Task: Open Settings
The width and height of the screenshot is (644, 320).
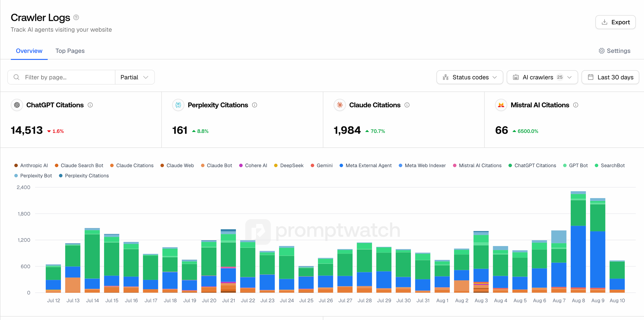Action: [615, 51]
